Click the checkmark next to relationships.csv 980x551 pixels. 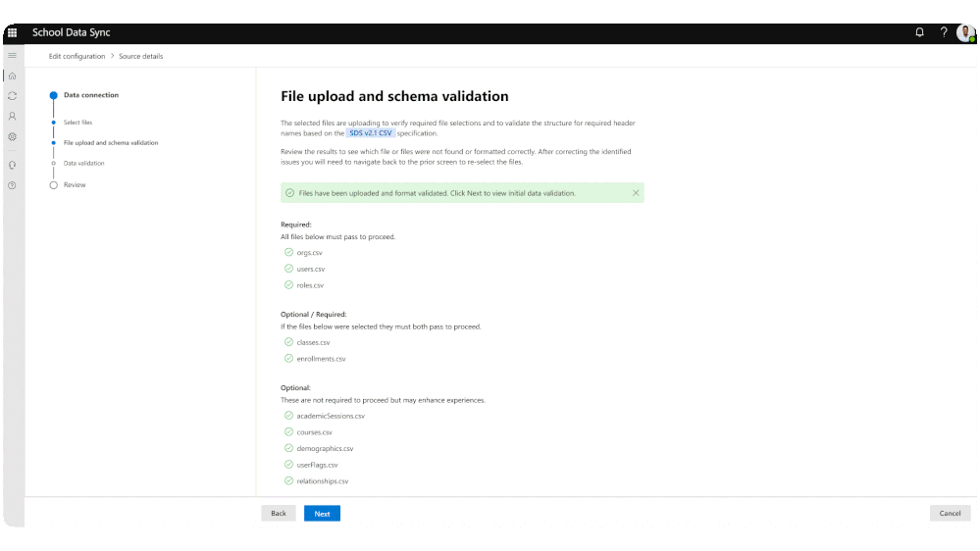pos(288,481)
